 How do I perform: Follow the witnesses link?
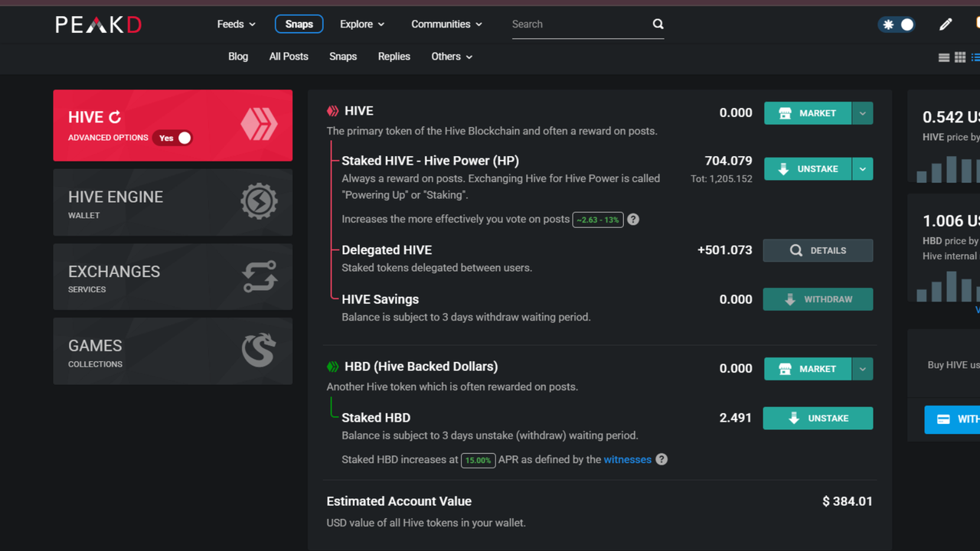[628, 460]
